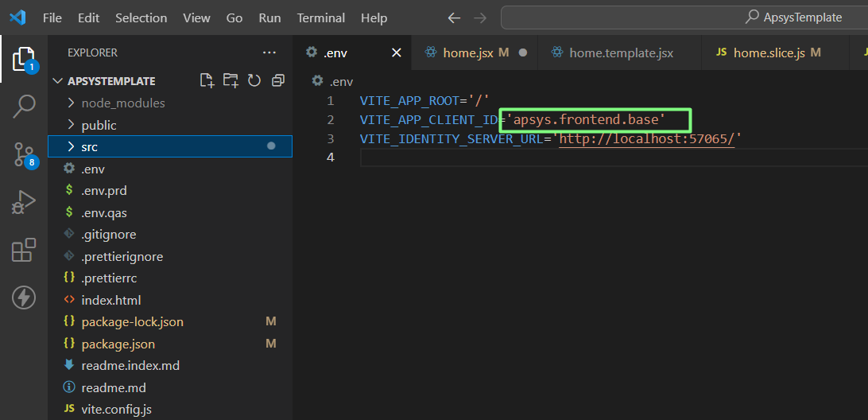The height and width of the screenshot is (420, 868).
Task: Click New Folder icon in explorer header
Action: (x=231, y=80)
